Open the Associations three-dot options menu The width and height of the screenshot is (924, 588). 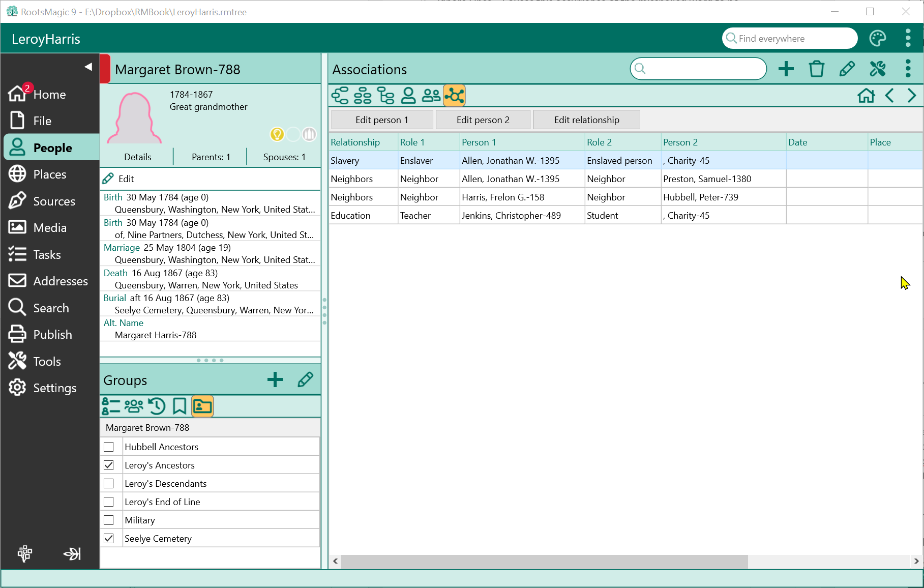click(x=908, y=69)
